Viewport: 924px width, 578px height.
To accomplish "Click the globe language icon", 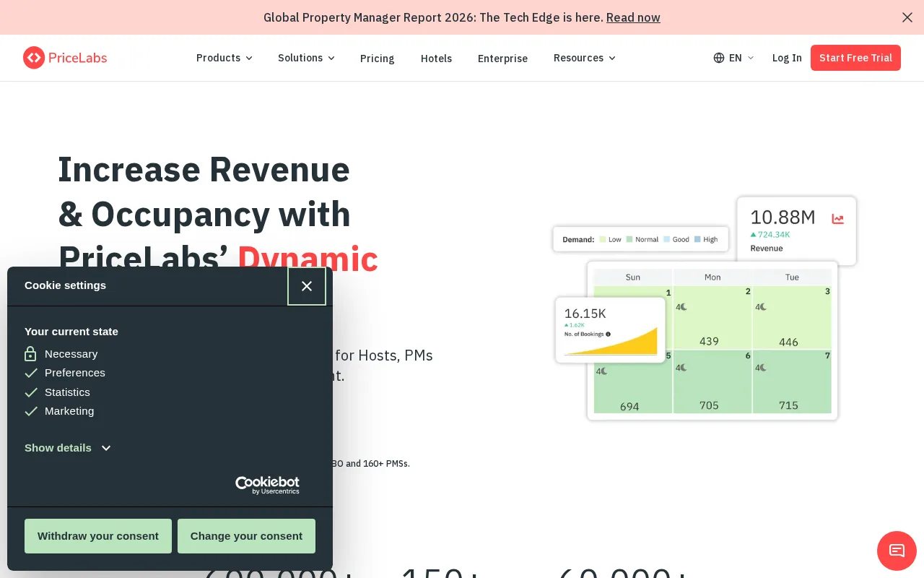I will click(719, 58).
